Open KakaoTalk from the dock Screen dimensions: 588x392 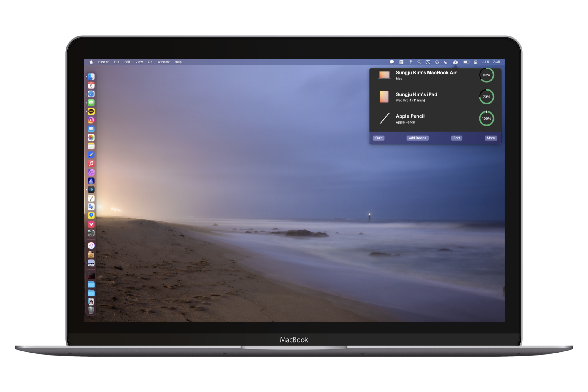click(x=91, y=111)
